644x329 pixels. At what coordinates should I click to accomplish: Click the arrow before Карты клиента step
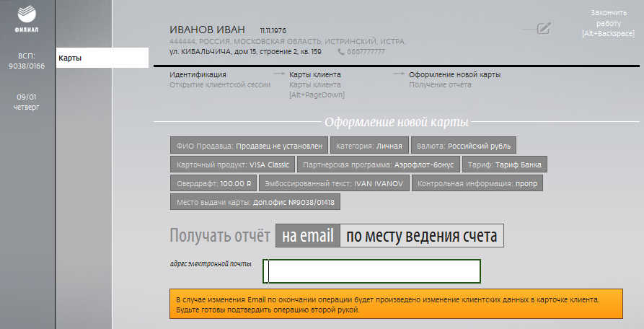[279, 74]
